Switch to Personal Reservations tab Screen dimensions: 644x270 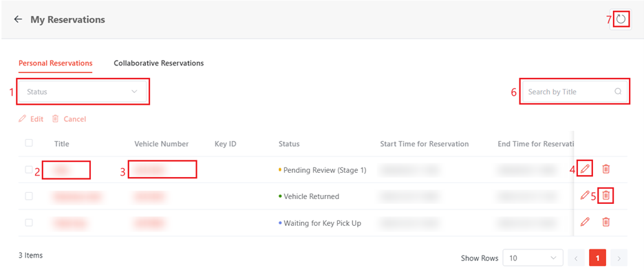click(x=56, y=63)
